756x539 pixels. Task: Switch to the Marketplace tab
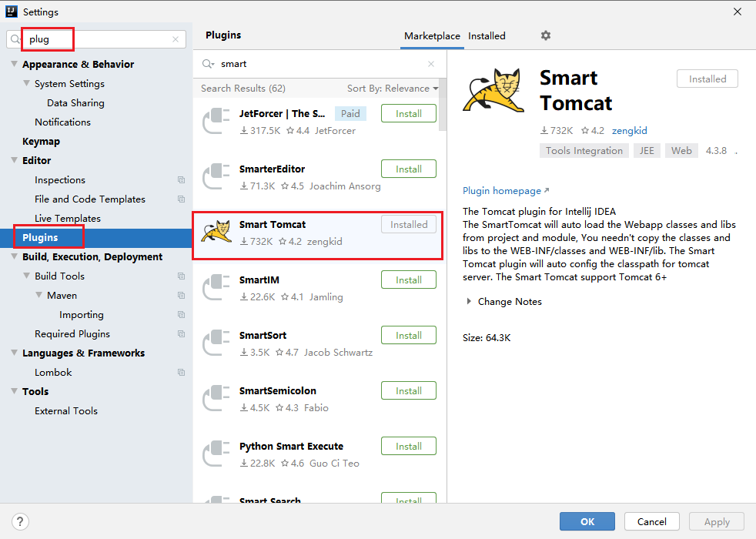tap(432, 36)
